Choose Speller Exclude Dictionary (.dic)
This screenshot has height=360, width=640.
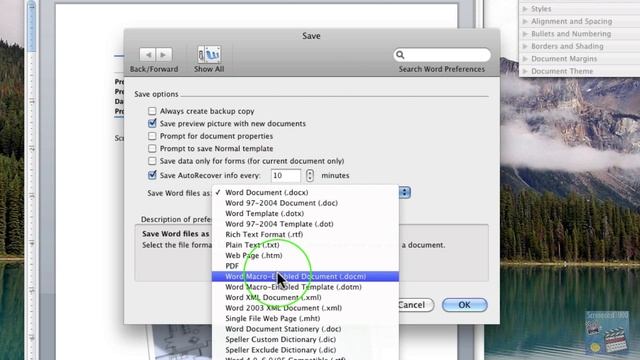(305, 350)
